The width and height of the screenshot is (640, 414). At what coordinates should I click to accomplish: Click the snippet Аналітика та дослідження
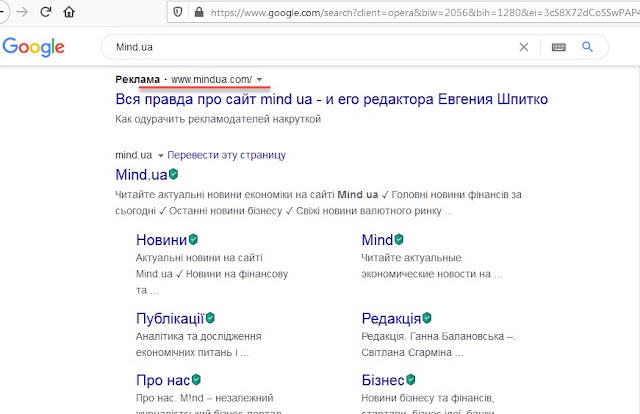pyautogui.click(x=198, y=345)
